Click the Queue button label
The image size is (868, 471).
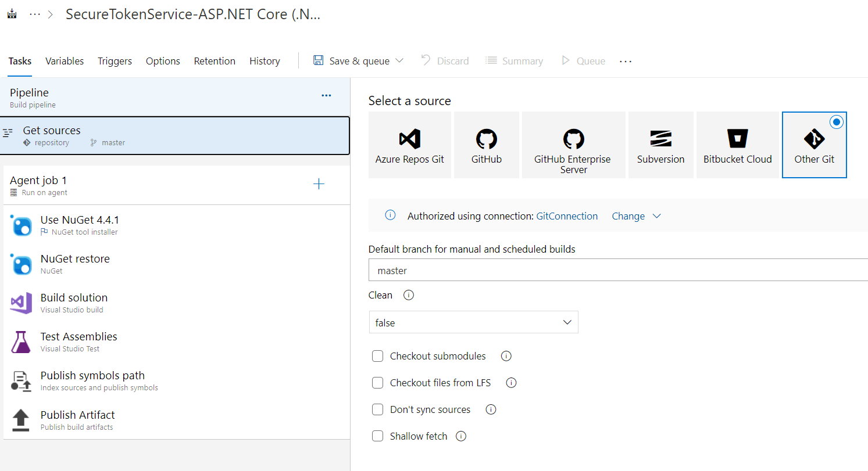click(x=591, y=61)
